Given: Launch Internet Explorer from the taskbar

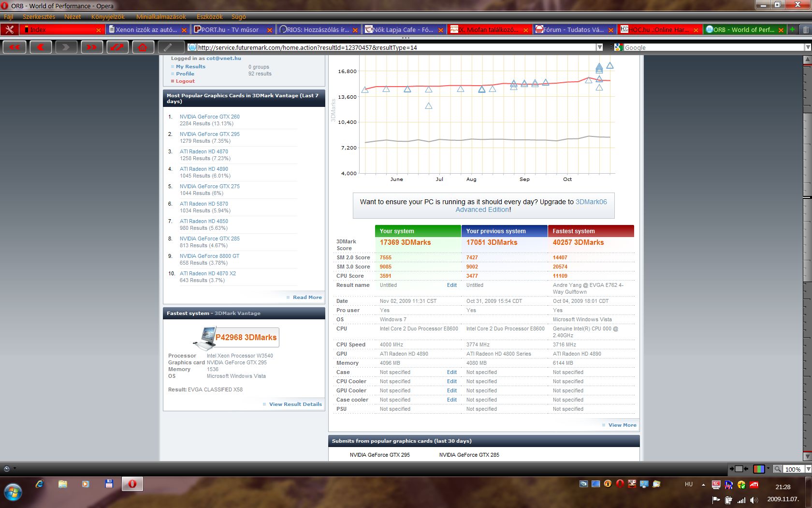Looking at the screenshot, I should tap(40, 484).
